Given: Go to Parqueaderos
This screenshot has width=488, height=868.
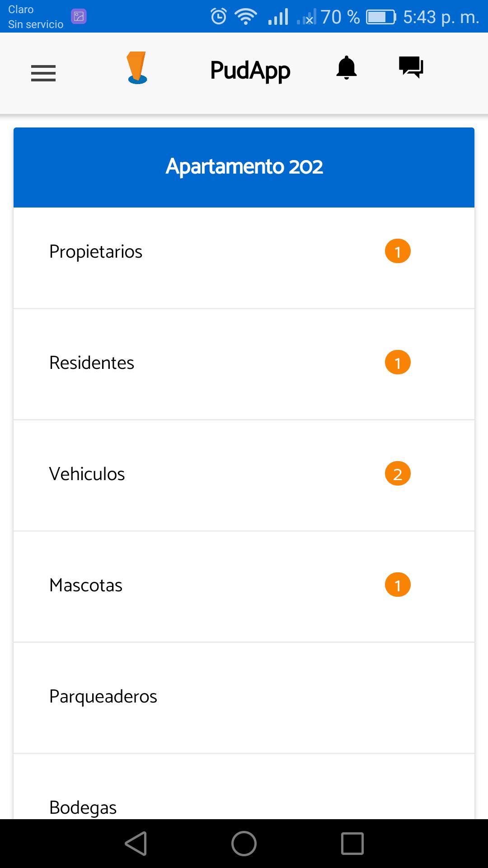Looking at the screenshot, I should 103,697.
